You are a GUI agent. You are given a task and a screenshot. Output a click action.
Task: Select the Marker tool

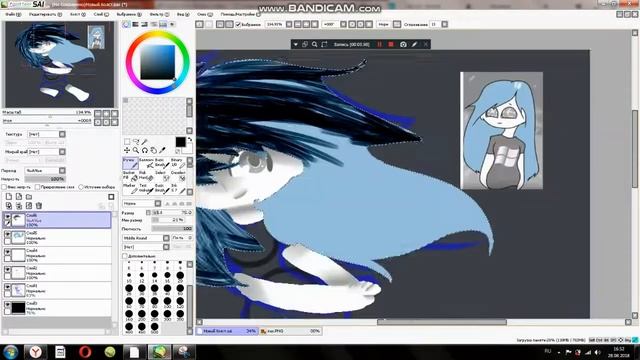pos(130,188)
